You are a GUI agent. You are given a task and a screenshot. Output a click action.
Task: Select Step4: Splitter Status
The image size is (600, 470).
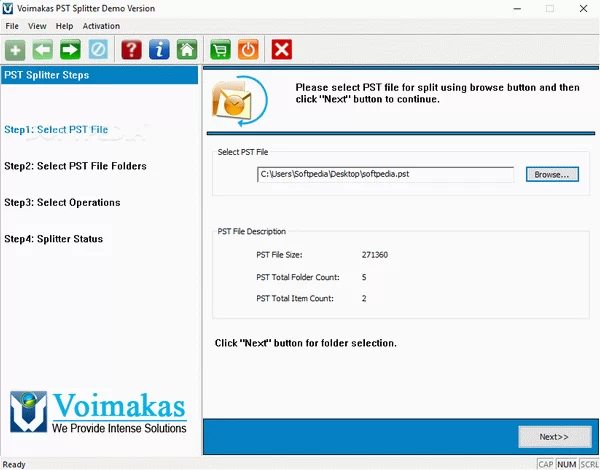point(53,239)
